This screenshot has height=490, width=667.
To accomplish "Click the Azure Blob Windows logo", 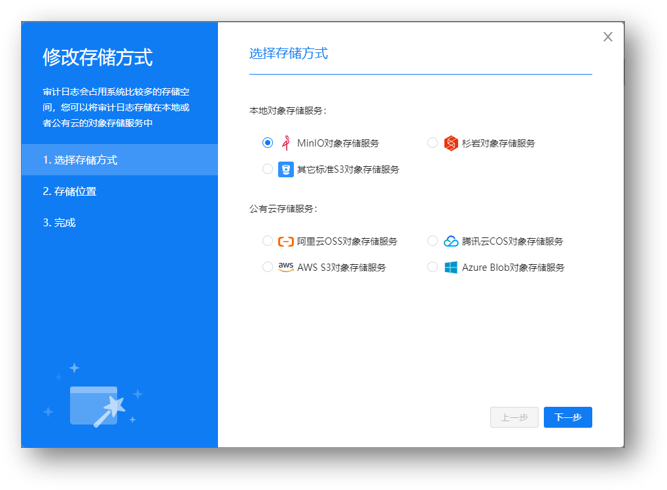I will (451, 267).
